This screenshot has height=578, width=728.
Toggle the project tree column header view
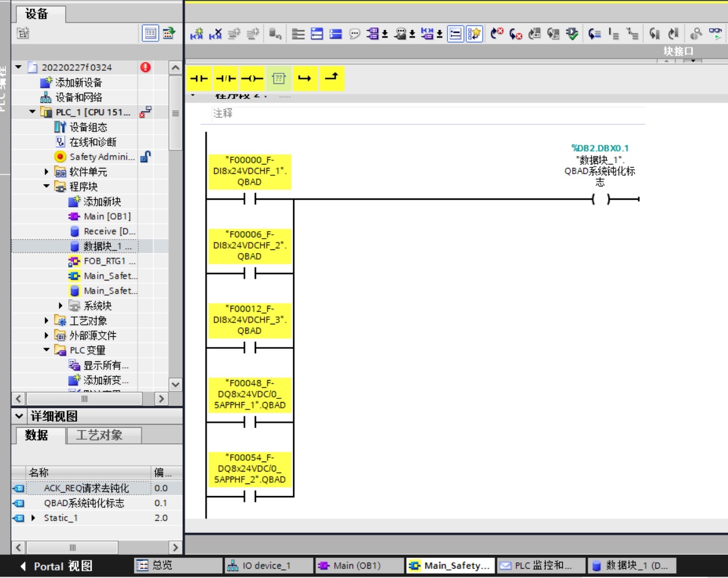click(x=150, y=34)
